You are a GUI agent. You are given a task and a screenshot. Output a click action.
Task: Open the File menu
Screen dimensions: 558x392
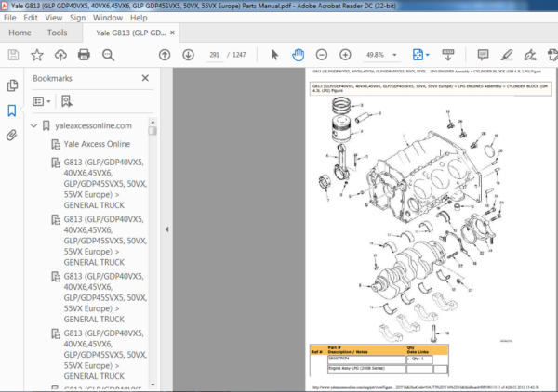(x=9, y=18)
